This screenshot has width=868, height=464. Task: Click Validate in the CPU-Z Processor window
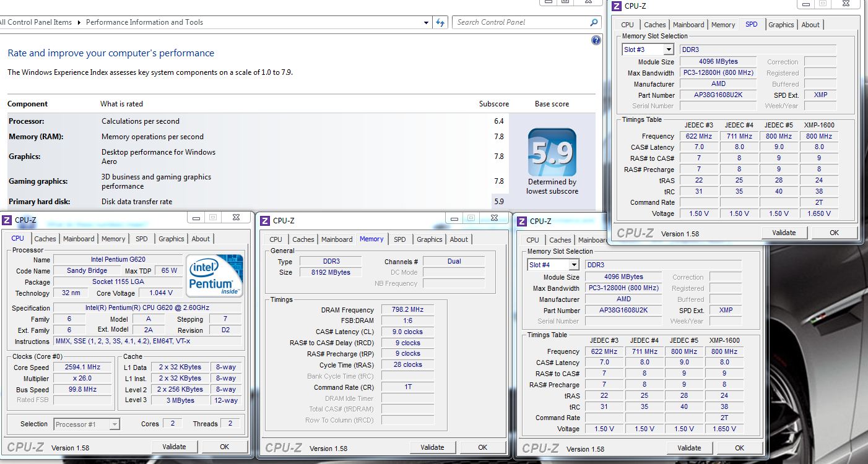tap(174, 447)
